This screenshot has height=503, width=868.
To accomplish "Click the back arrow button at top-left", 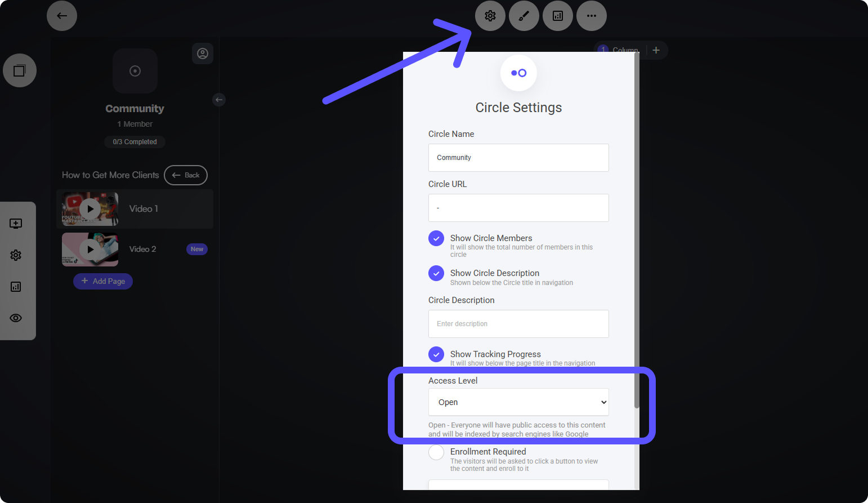I will click(62, 16).
